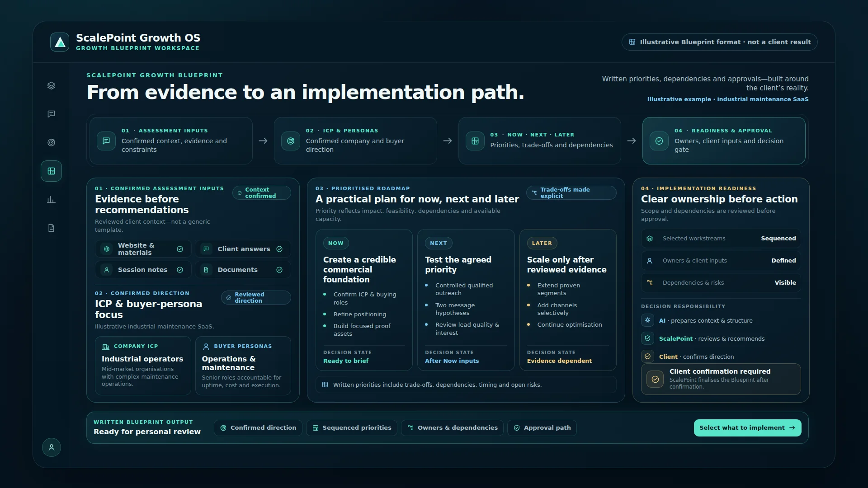The height and width of the screenshot is (488, 868).
Task: Click the check circle beside Client confirms direction
Action: pyautogui.click(x=648, y=357)
